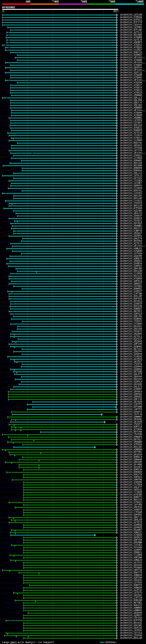
Task: Click the white query sequence bar
Action: pos(60,10)
